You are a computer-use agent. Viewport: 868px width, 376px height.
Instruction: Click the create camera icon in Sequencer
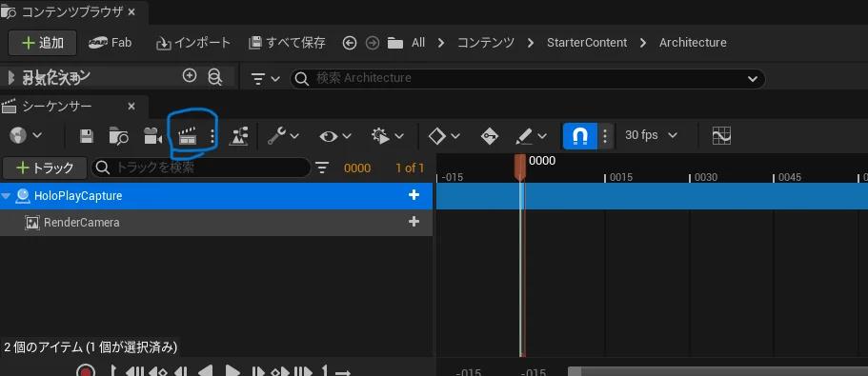(152, 135)
